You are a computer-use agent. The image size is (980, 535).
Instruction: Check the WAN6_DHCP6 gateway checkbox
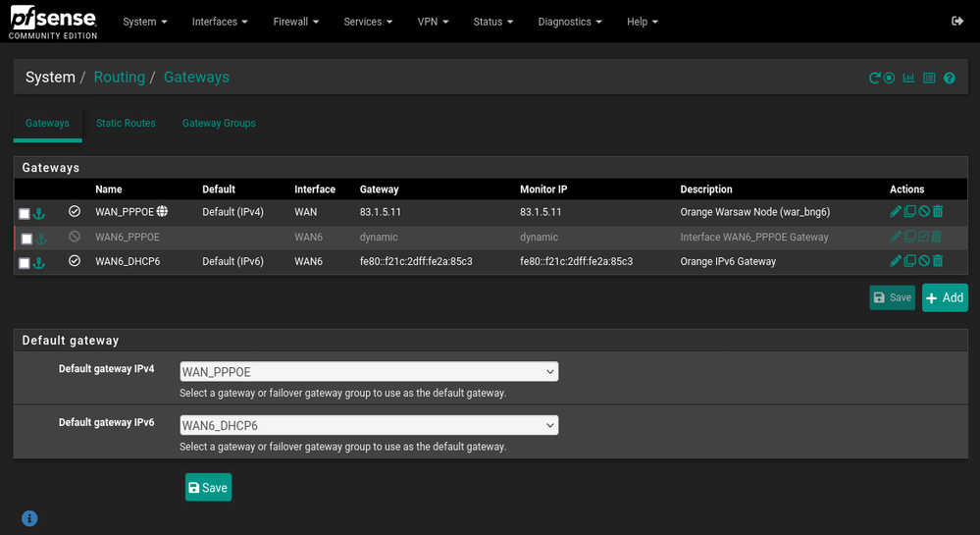coord(25,263)
